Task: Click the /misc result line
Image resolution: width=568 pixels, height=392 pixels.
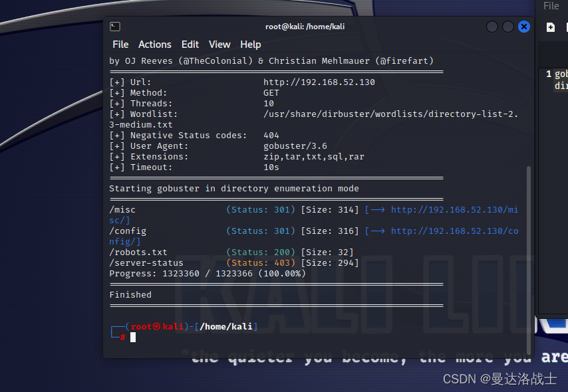Action: pos(314,215)
